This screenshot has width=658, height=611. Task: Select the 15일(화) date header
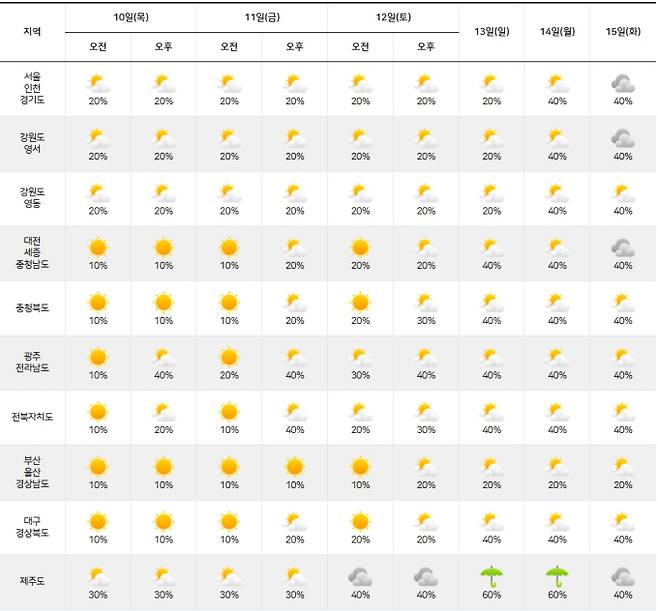(623, 31)
